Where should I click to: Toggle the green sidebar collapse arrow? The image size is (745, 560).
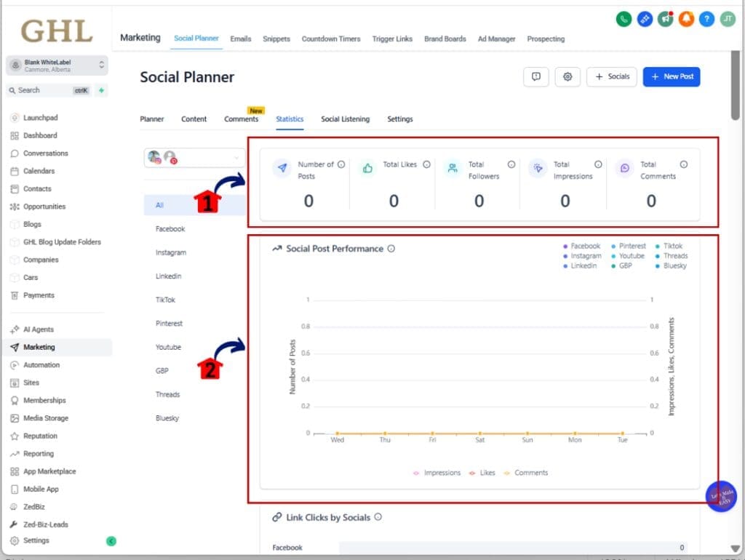(x=111, y=541)
